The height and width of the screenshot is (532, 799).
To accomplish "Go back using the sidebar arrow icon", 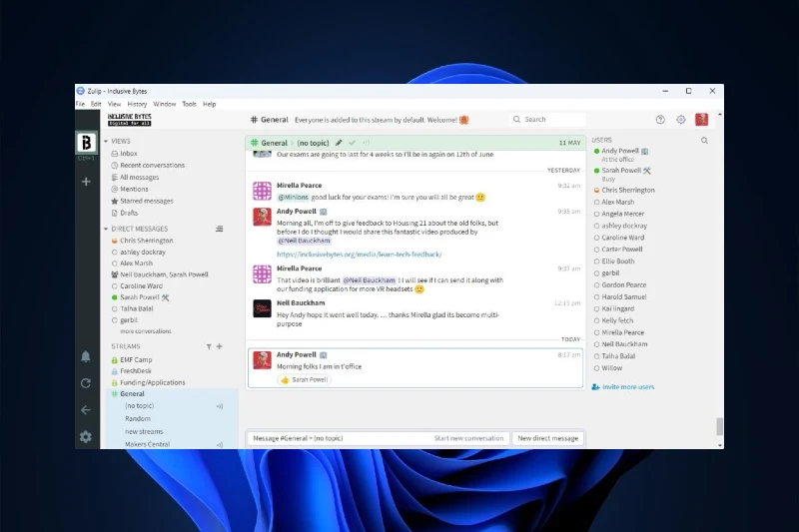I will 86,410.
